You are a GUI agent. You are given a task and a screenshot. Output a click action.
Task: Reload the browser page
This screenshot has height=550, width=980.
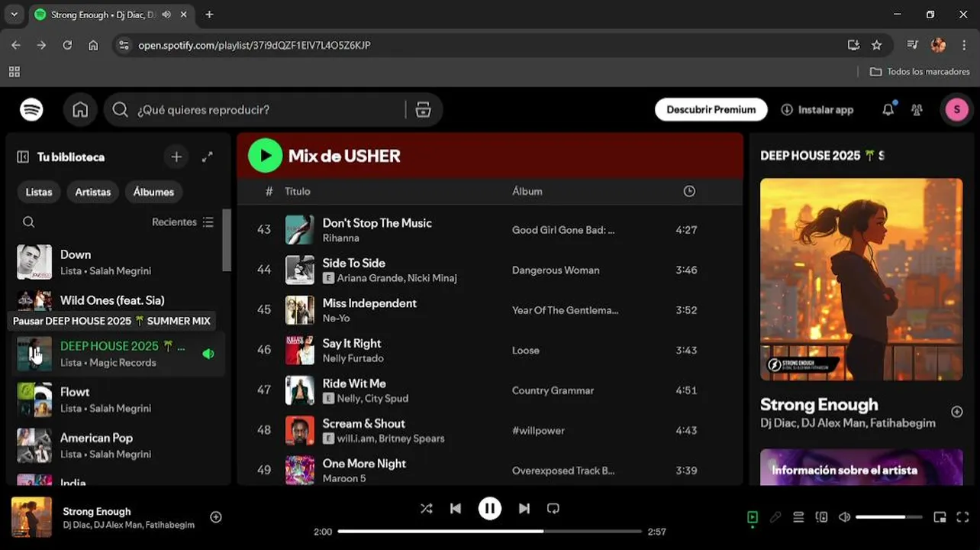[67, 45]
